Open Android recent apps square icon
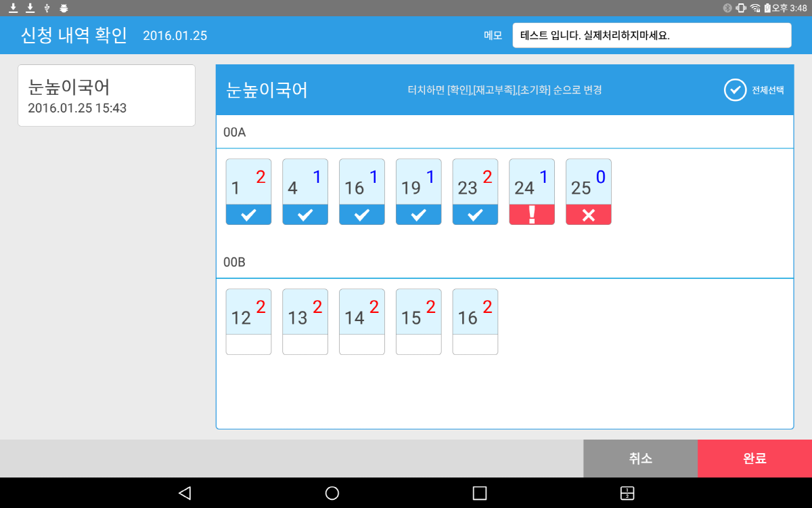Screen dimensions: 812x508 click(480, 493)
